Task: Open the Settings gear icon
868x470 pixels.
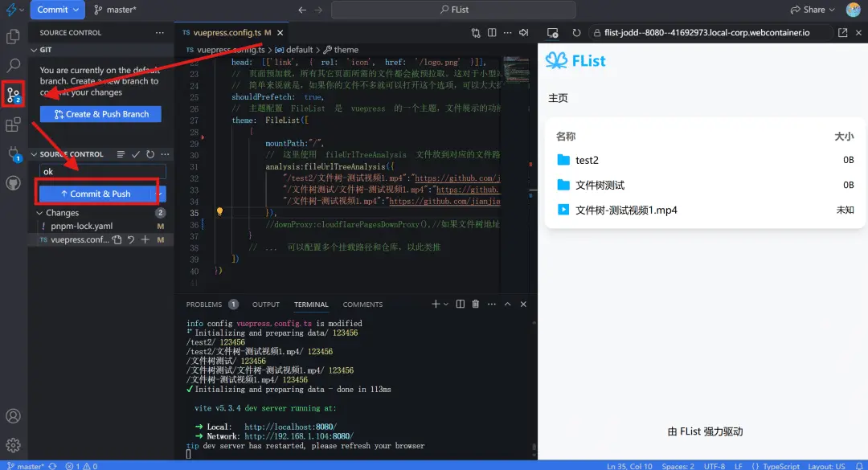Action: 13,444
